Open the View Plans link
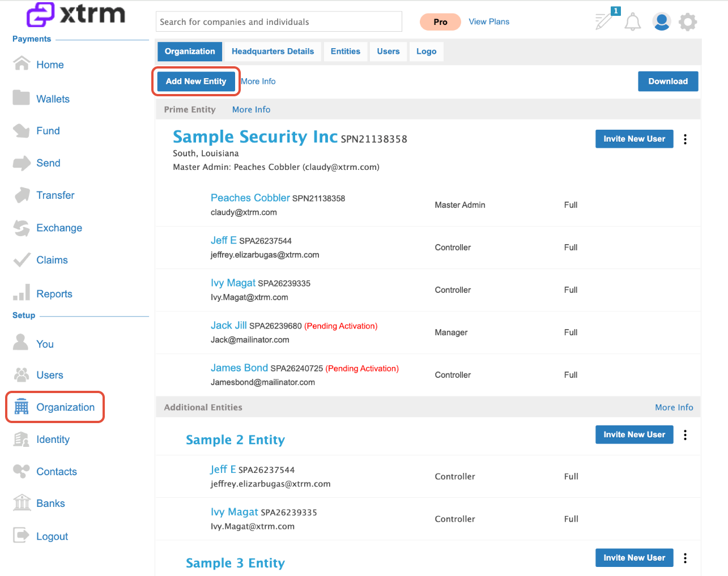The image size is (728, 576). click(x=489, y=22)
